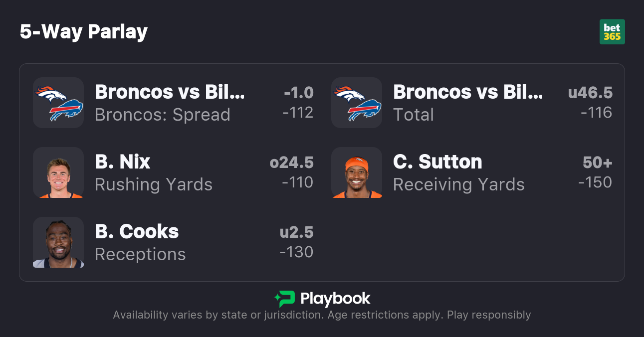The height and width of the screenshot is (337, 644).
Task: Click the o24.5 rushing yards line
Action: 291,163
